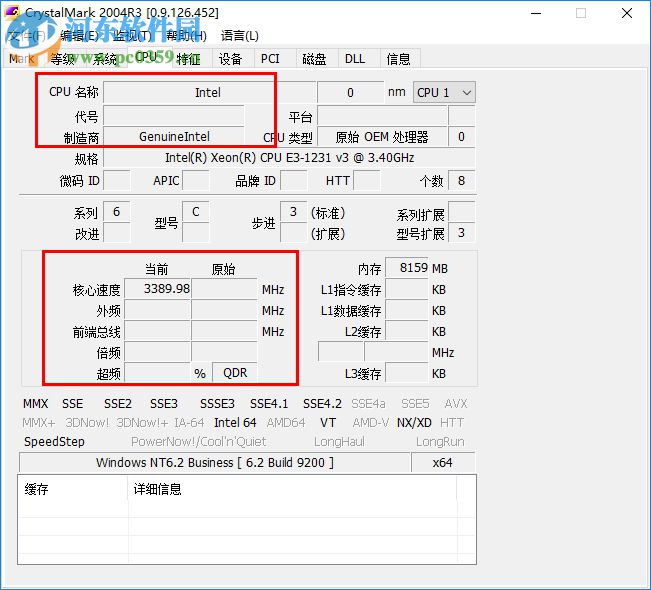Click the 规格 field with Xeon E3-1231
The height and width of the screenshot is (590, 651).
(x=289, y=158)
